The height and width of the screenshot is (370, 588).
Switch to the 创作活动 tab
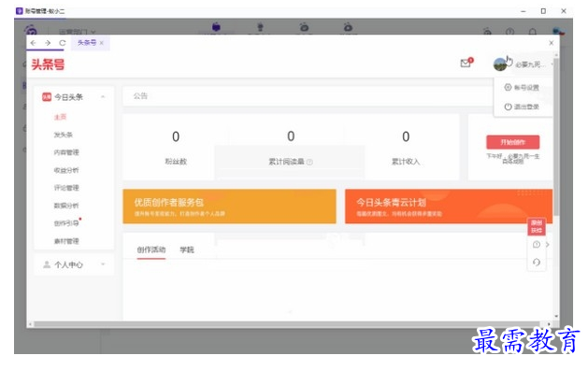[151, 249]
